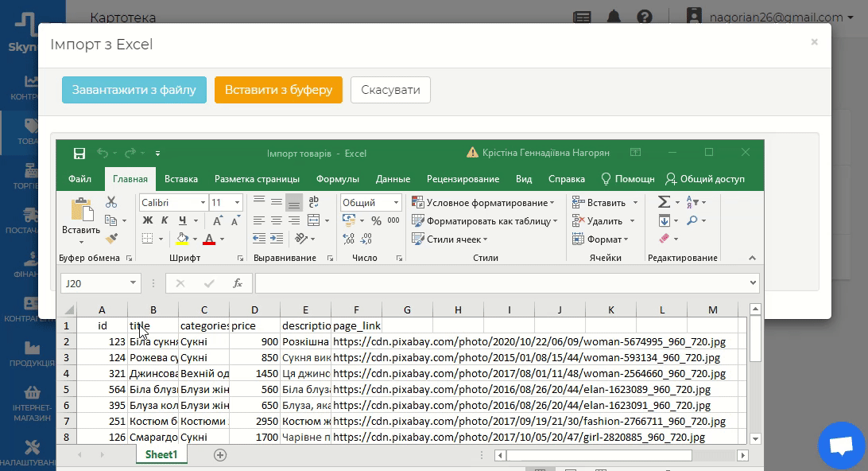Apply red font color A
This screenshot has height=471, width=868.
[x=209, y=239]
